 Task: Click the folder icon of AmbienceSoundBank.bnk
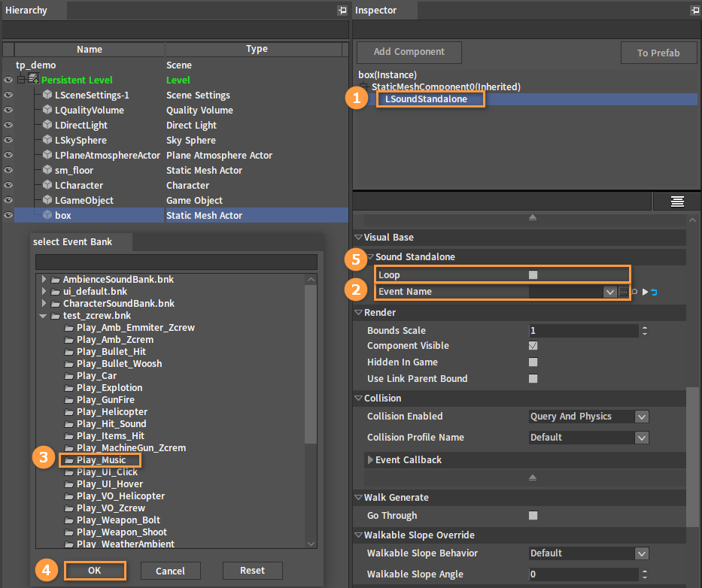click(x=56, y=280)
